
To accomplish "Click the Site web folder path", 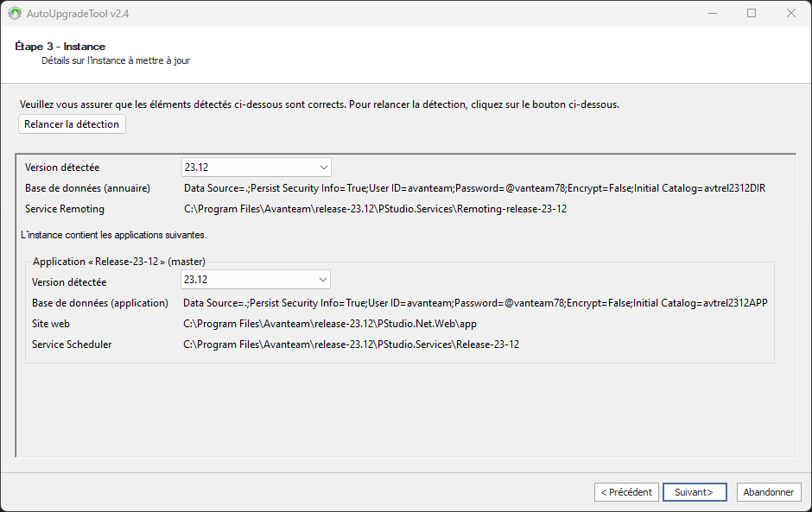I will pos(330,324).
